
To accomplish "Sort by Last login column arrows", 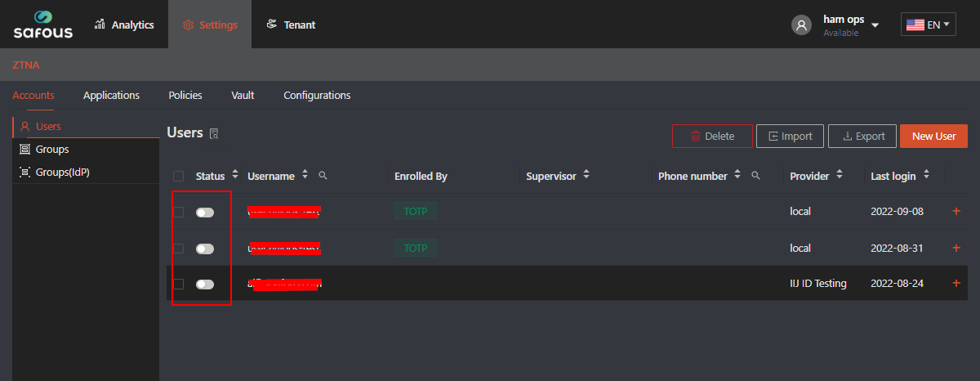I will coord(927,175).
